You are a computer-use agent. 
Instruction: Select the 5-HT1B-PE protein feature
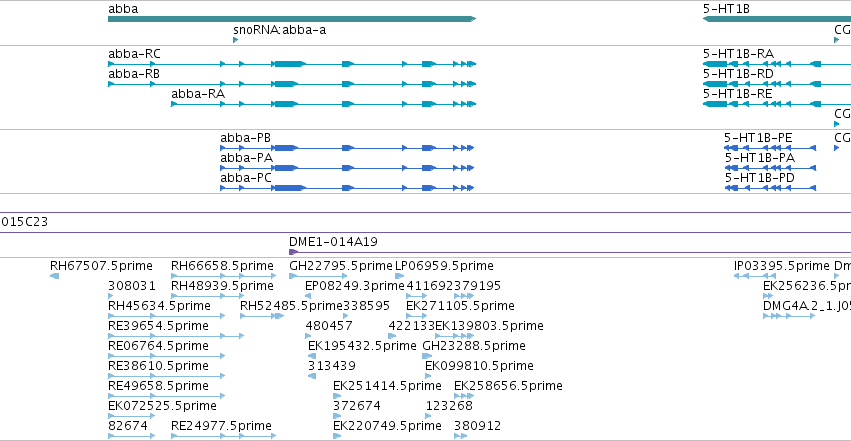pyautogui.click(x=770, y=148)
